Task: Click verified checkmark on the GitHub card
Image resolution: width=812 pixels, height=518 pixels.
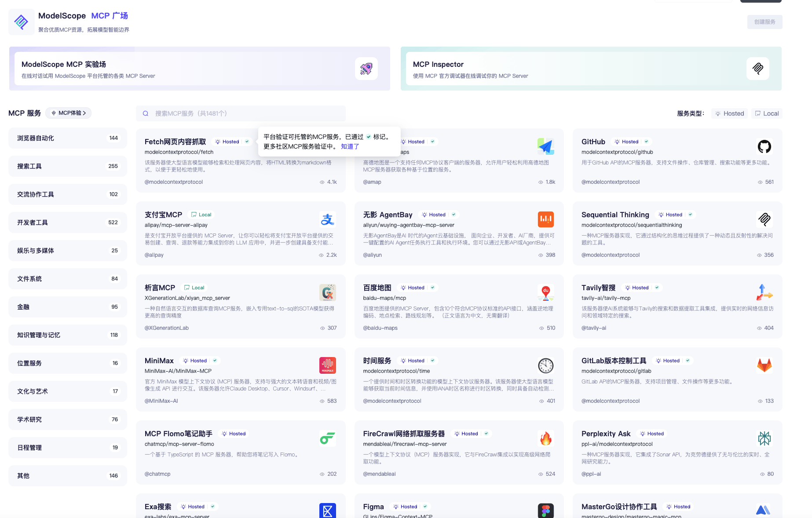Action: coord(646,142)
